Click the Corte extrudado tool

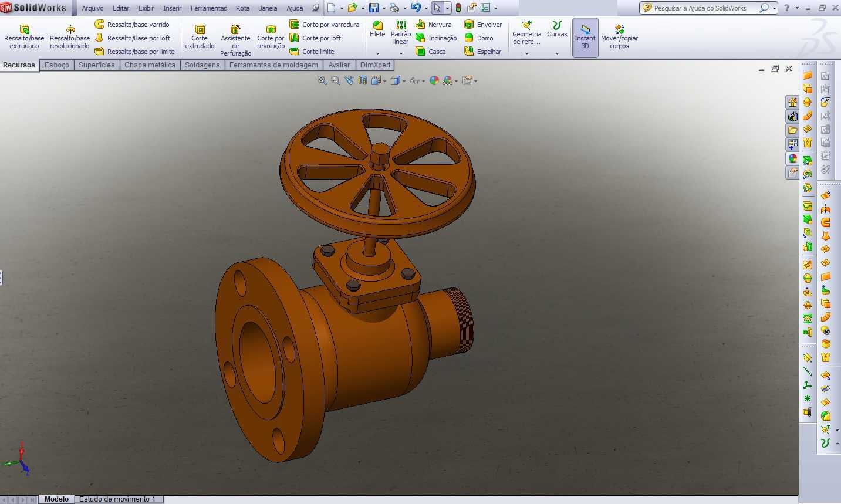pos(200,37)
